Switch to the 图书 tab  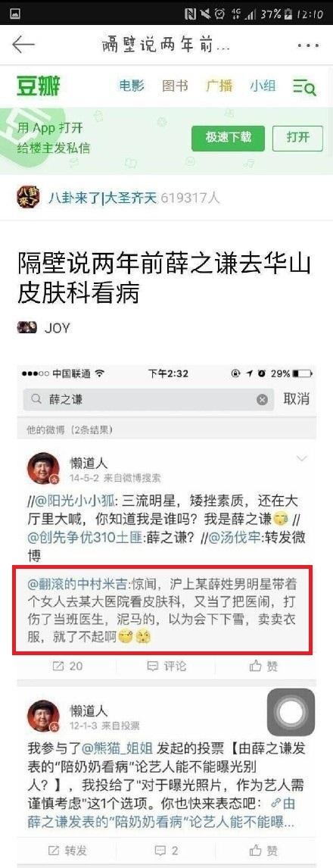(x=175, y=86)
